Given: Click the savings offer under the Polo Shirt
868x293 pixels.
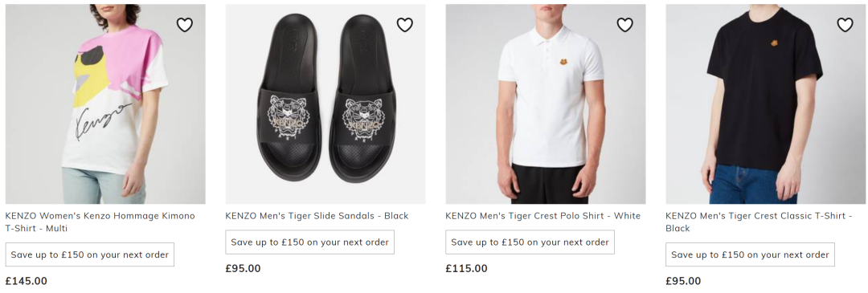Looking at the screenshot, I should pos(530,242).
